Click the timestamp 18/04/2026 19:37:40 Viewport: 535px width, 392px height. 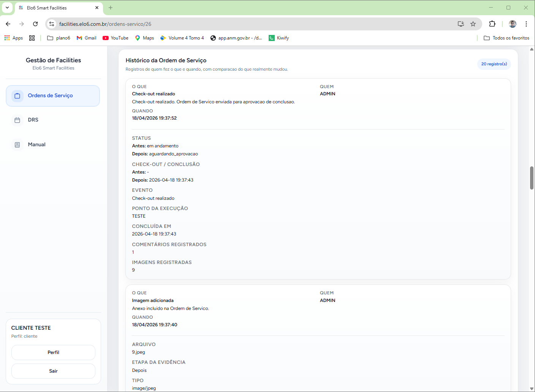coord(155,325)
